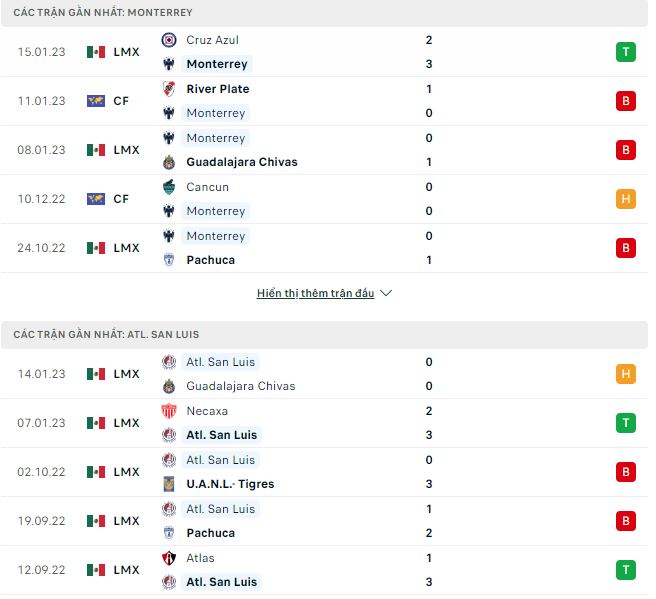656x599 pixels.
Task: Click the Pachuca crest in the 19.09.22 match
Action: (x=169, y=533)
